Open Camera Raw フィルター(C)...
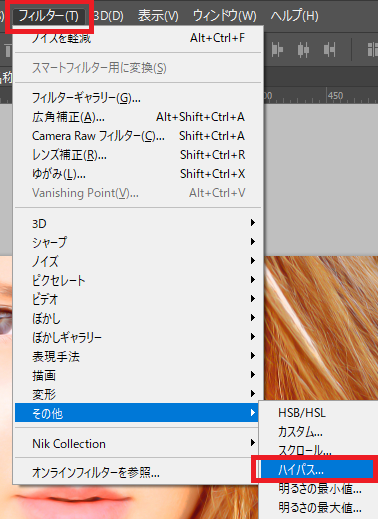Image resolution: width=378 pixels, height=519 pixels. click(x=138, y=136)
